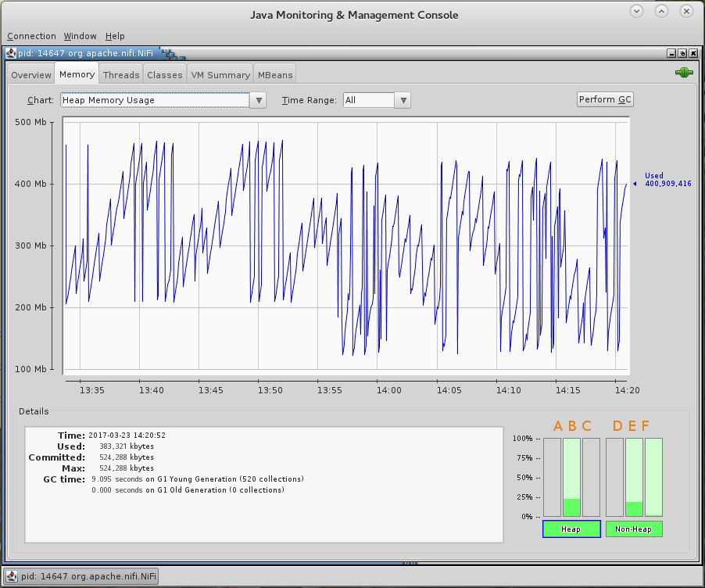
Task: Close the Java Monitoring & Management Console window
Action: click(686, 11)
